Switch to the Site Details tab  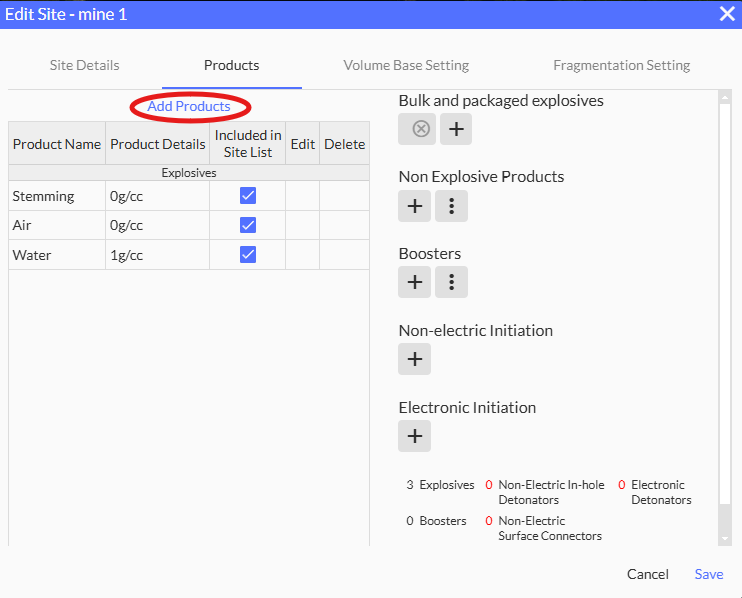point(85,66)
